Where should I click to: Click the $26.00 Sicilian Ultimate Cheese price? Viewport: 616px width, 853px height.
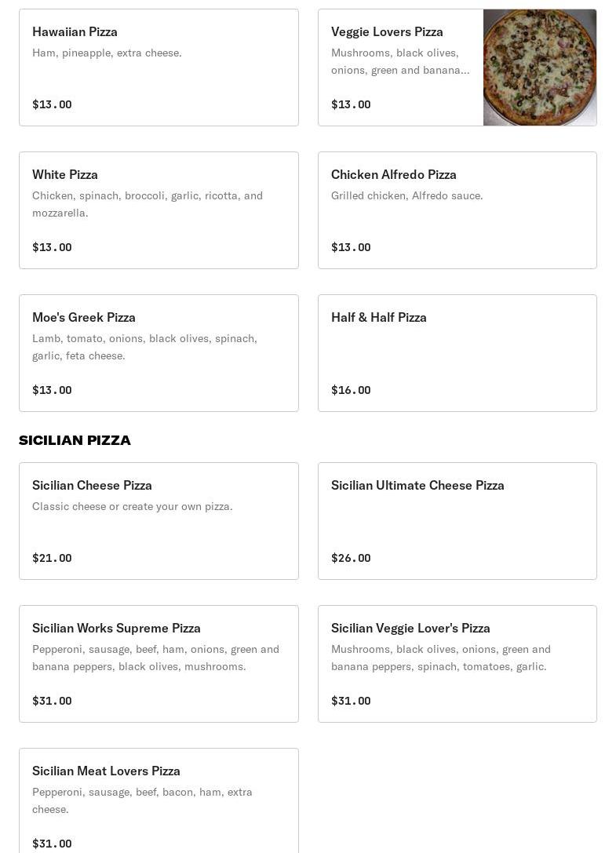pyautogui.click(x=351, y=558)
